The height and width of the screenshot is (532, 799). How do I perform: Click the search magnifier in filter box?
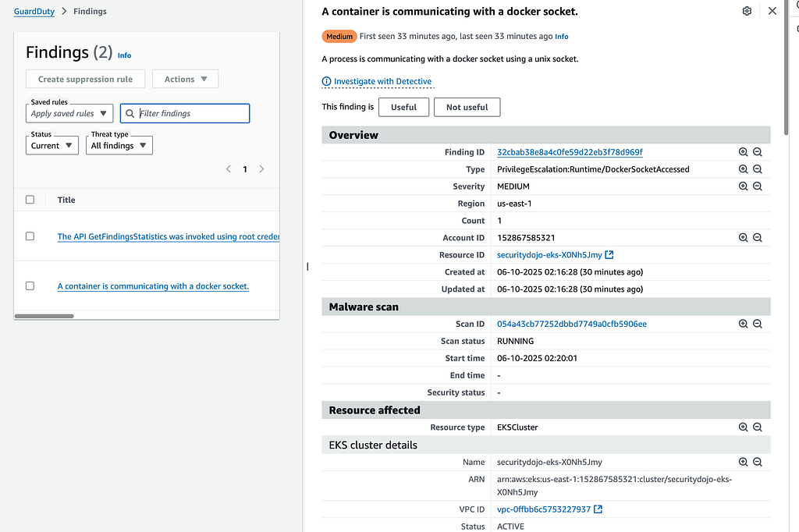(x=130, y=113)
